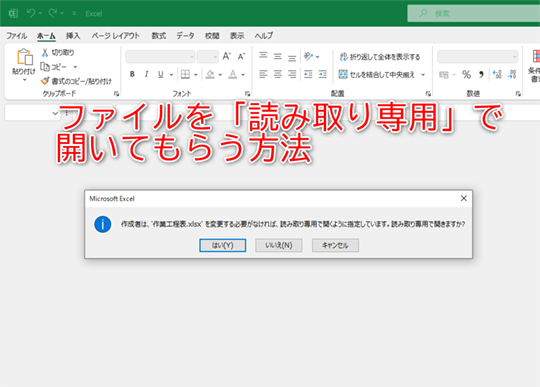The height and width of the screenshot is (387, 540).
Task: Click the Decrease Decimal icon
Action: [x=512, y=74]
